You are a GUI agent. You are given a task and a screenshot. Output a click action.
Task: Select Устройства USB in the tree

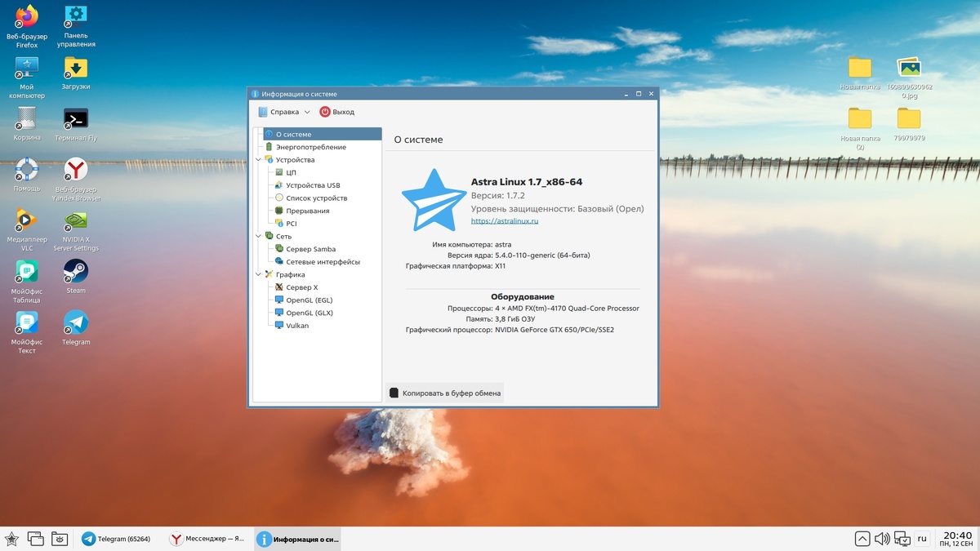click(x=308, y=185)
